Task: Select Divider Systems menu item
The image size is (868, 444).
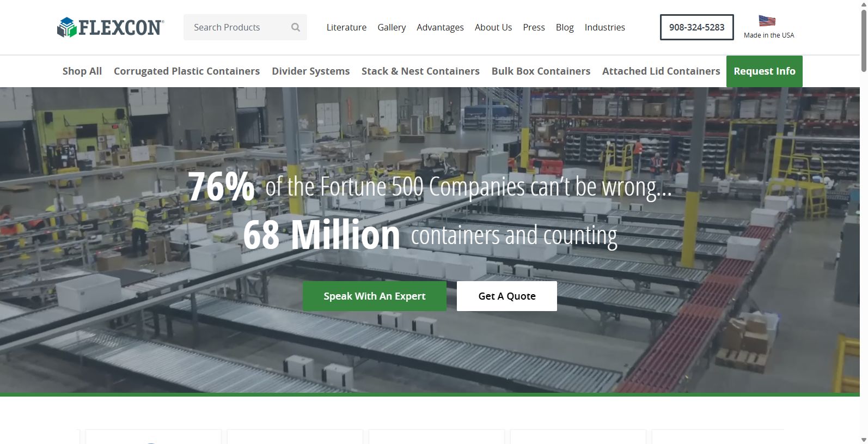Action: (310, 71)
